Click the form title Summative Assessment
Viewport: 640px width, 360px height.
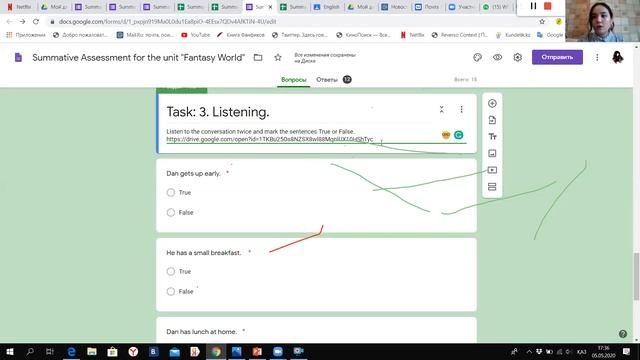point(138,58)
